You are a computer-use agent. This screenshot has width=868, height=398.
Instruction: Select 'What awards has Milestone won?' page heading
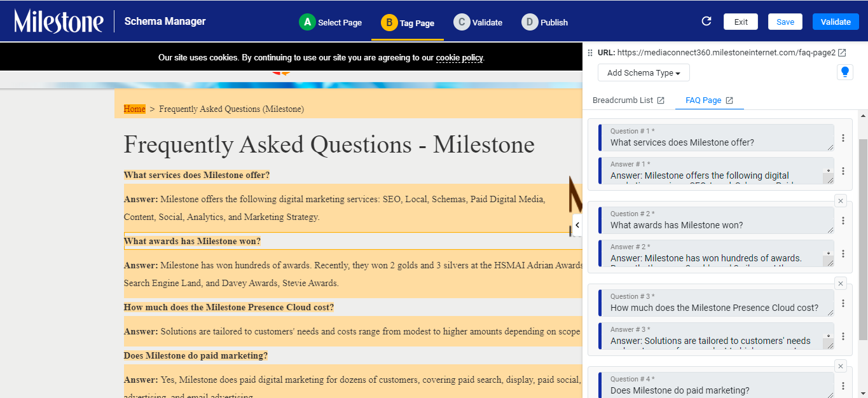(192, 241)
